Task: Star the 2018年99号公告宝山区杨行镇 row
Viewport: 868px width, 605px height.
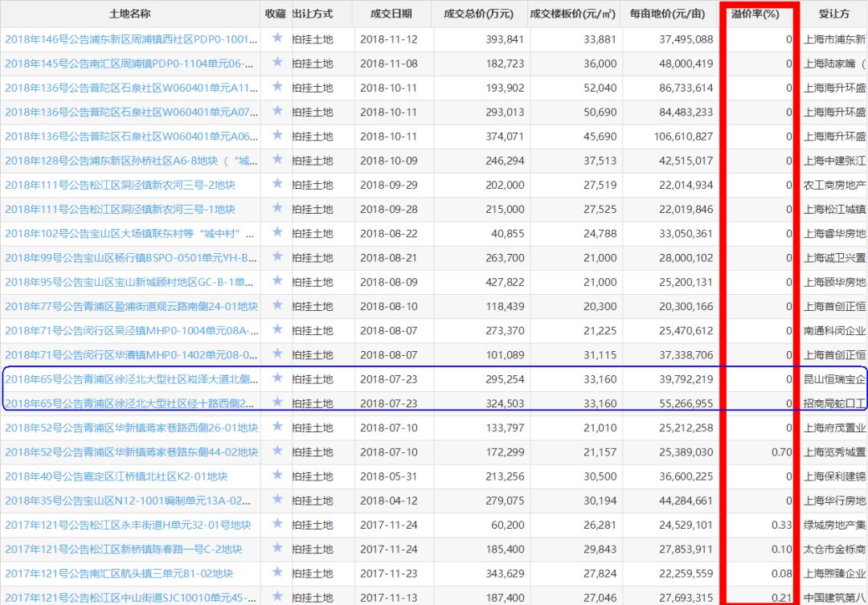Action: click(277, 256)
